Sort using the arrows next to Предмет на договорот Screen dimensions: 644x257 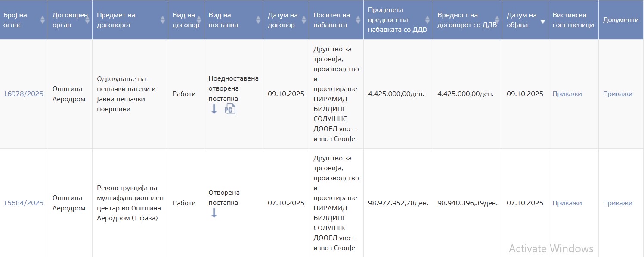tap(162, 20)
